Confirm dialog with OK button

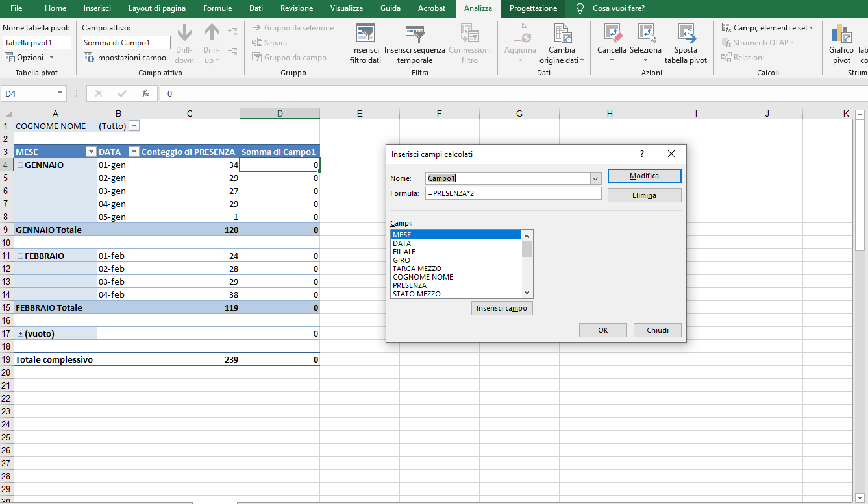coord(603,330)
